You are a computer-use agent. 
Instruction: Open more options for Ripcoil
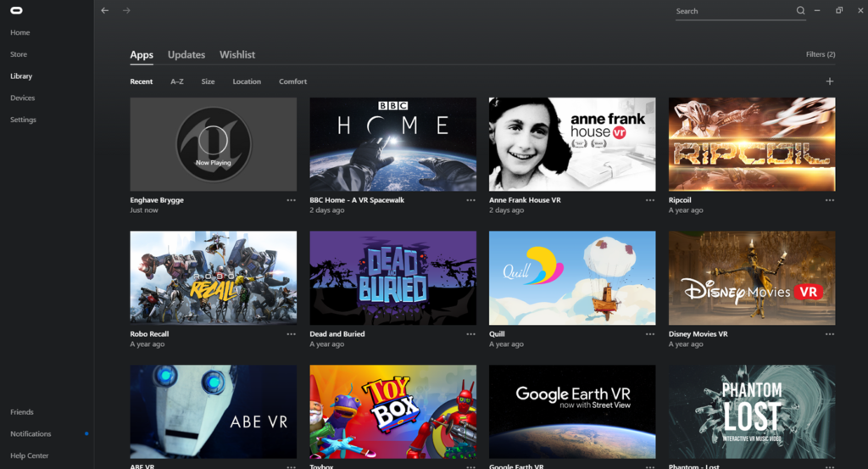tap(829, 200)
